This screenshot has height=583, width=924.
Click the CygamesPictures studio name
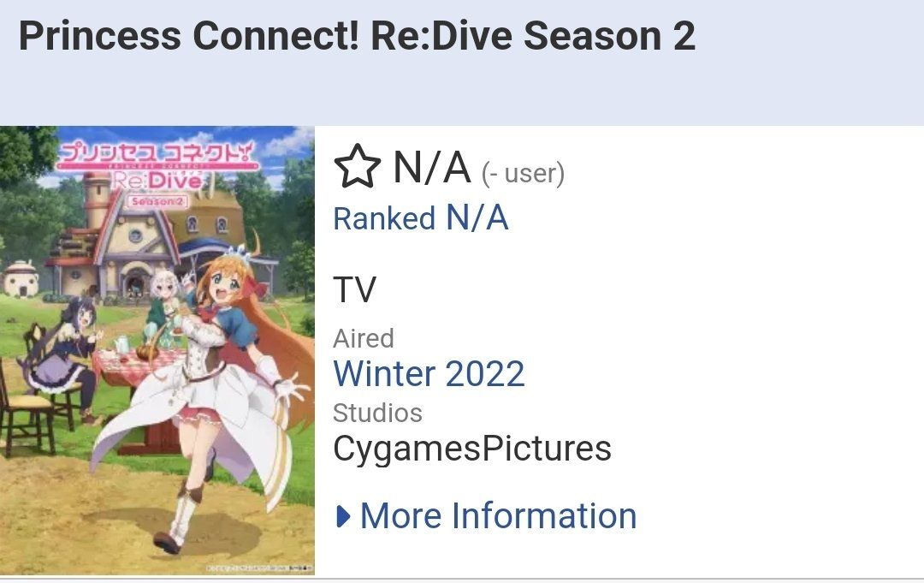coord(472,448)
